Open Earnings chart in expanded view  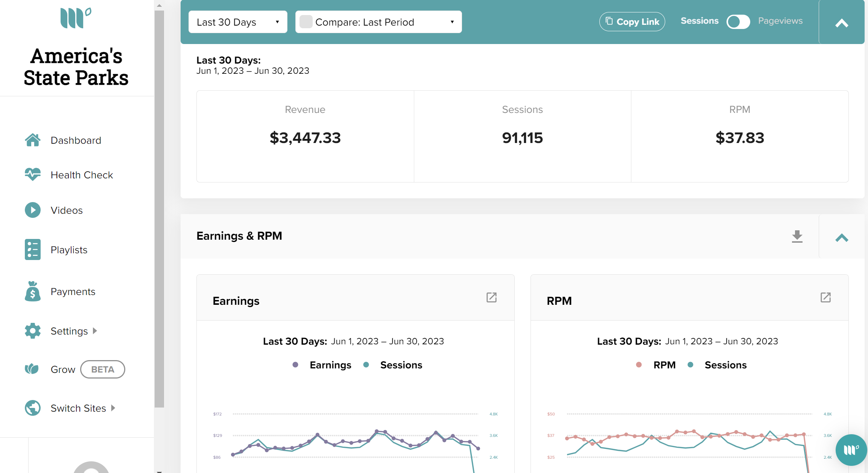tap(492, 297)
